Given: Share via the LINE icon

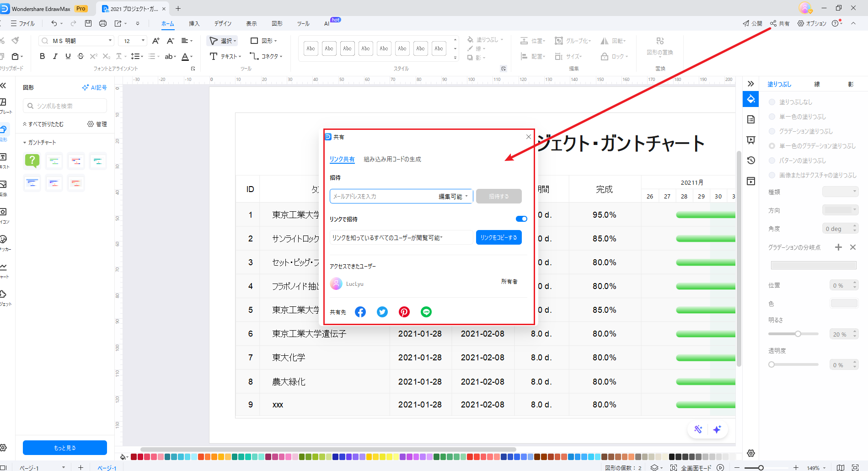Looking at the screenshot, I should (426, 312).
